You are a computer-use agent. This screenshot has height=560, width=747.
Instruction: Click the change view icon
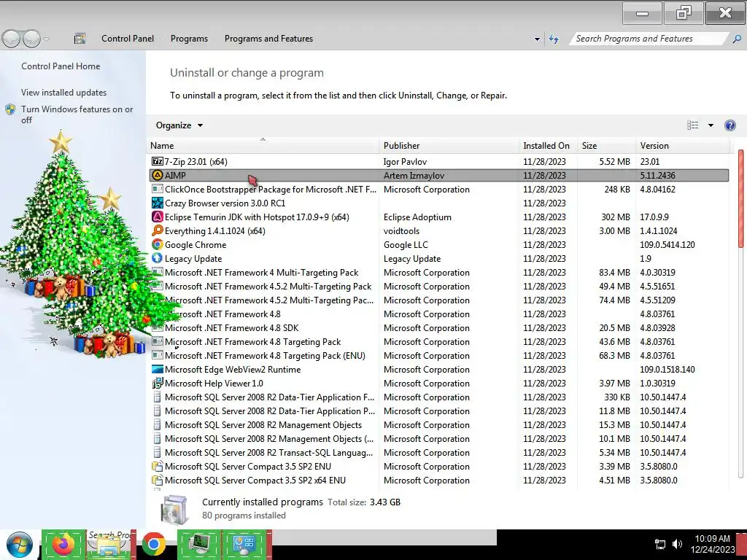pyautogui.click(x=693, y=125)
